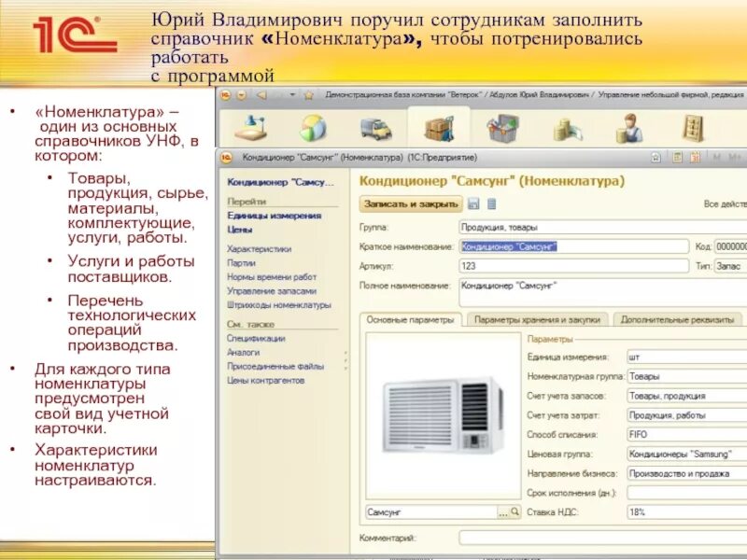This screenshot has height=560, width=747.
Task: Open Управление запасами link
Action: (x=272, y=291)
